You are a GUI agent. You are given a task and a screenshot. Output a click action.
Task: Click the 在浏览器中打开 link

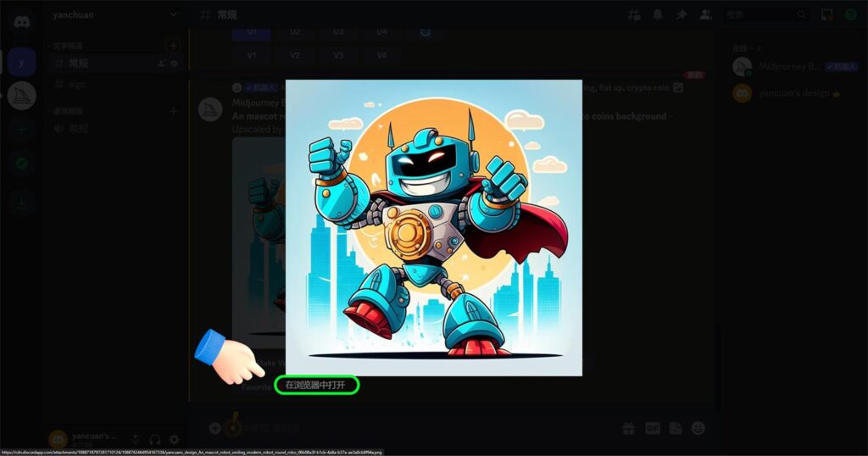pos(315,385)
